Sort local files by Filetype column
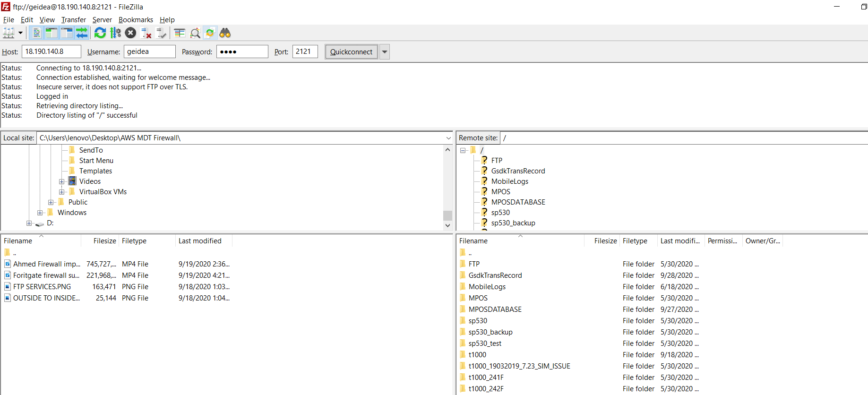The height and width of the screenshot is (395, 868). pos(147,241)
